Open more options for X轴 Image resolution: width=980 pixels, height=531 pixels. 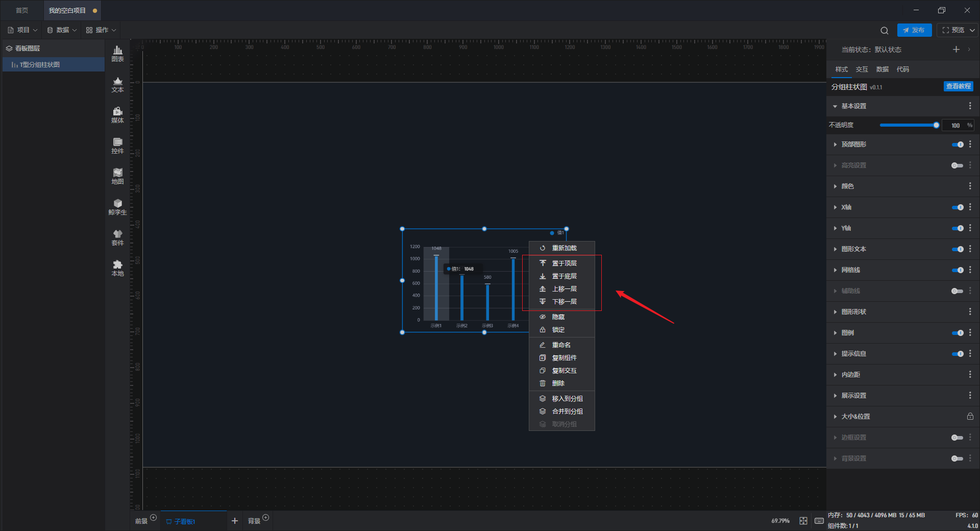point(970,207)
